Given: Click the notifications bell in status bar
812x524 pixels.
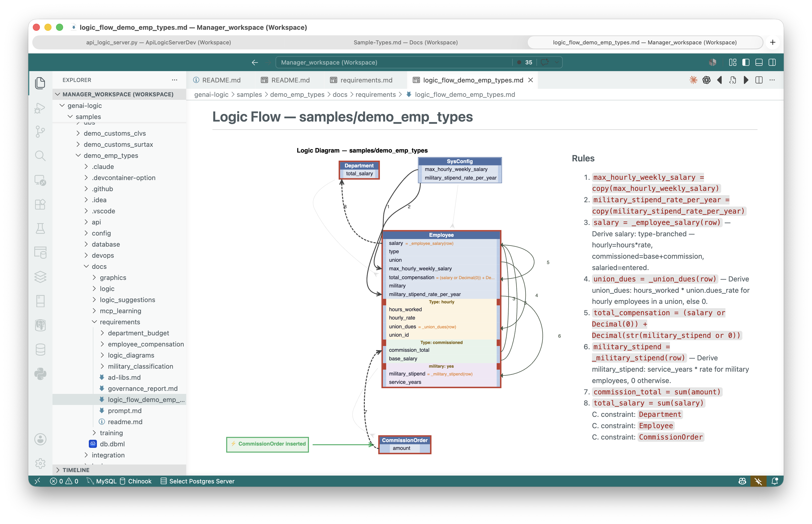Looking at the screenshot, I should pos(775,481).
